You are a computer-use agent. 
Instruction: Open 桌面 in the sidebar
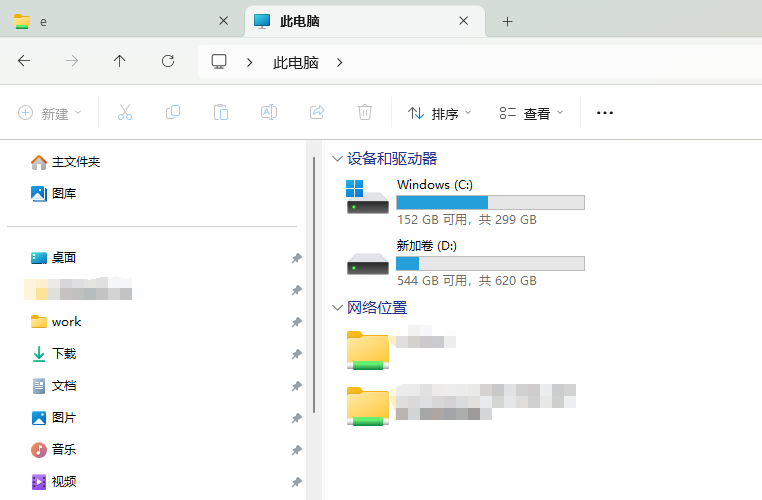53,258
